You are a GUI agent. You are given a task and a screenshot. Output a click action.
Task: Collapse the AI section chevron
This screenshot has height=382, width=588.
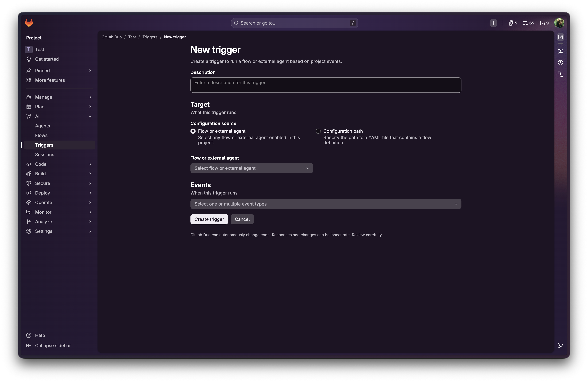click(90, 116)
